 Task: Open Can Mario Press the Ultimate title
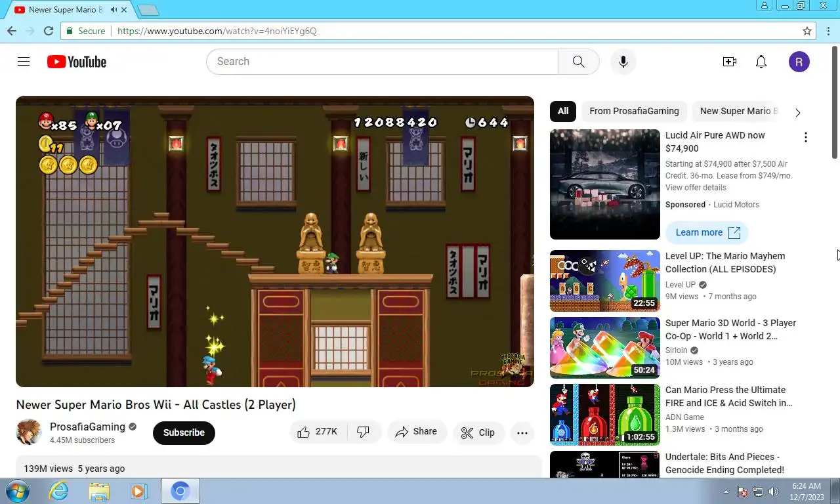pyautogui.click(x=728, y=396)
